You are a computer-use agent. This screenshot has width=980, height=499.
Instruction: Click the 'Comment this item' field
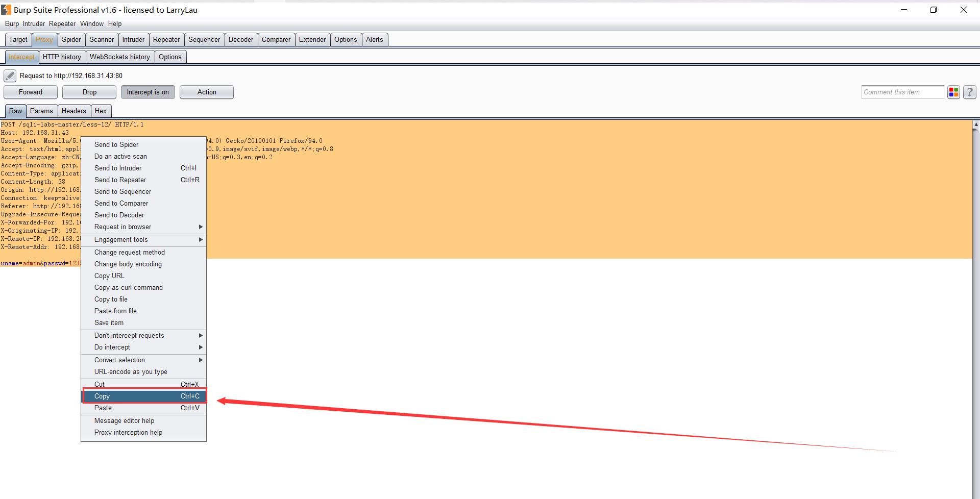coord(902,92)
